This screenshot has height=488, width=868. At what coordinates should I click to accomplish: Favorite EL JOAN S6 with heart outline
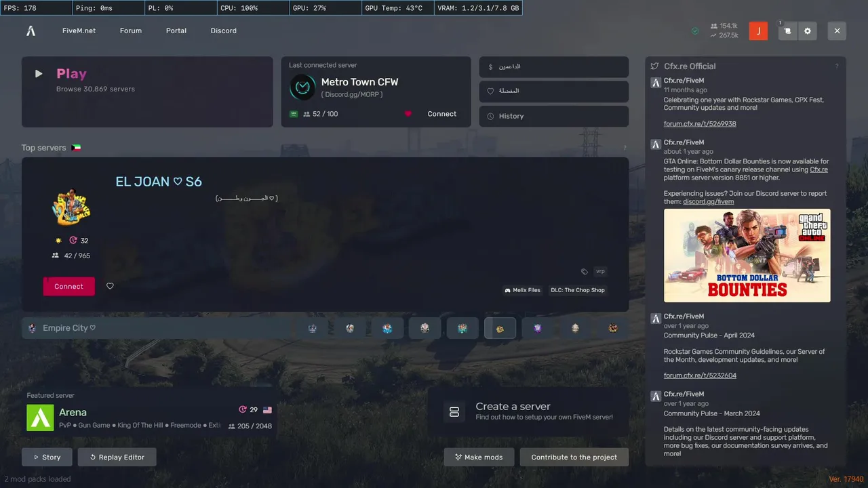coord(110,286)
